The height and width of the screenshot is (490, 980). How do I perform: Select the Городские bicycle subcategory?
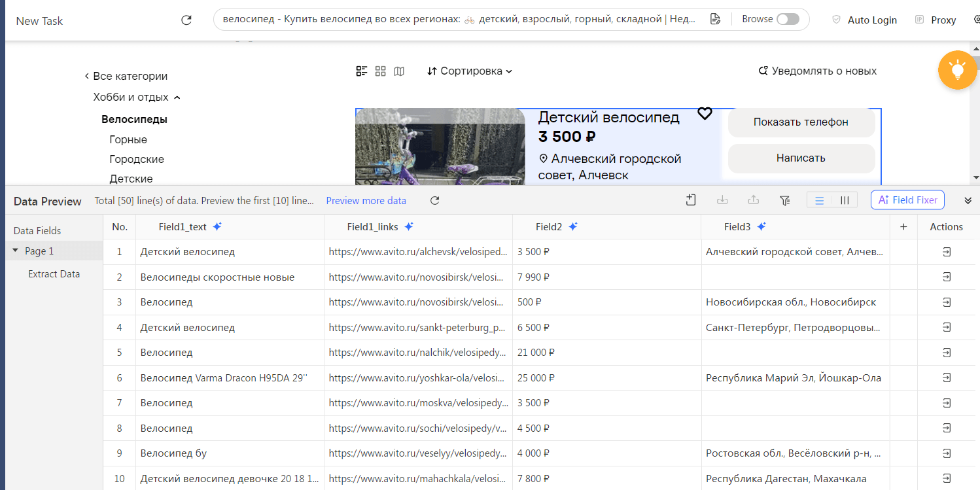(137, 159)
